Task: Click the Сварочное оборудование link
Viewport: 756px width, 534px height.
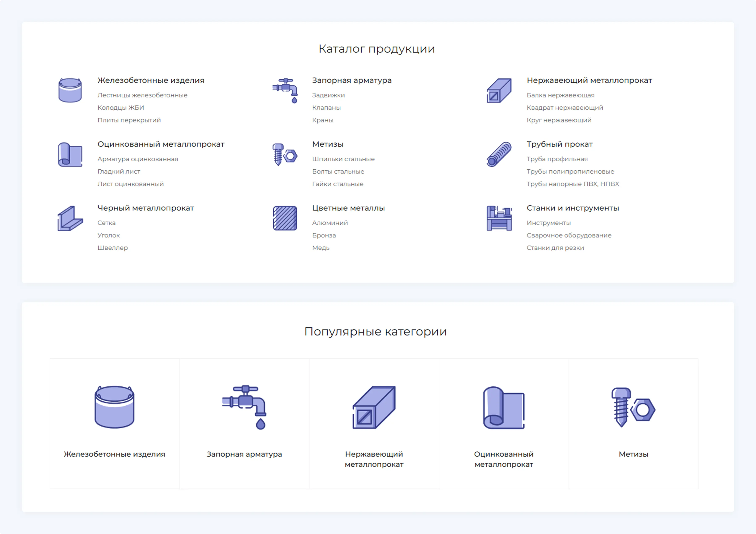Action: pyautogui.click(x=569, y=235)
